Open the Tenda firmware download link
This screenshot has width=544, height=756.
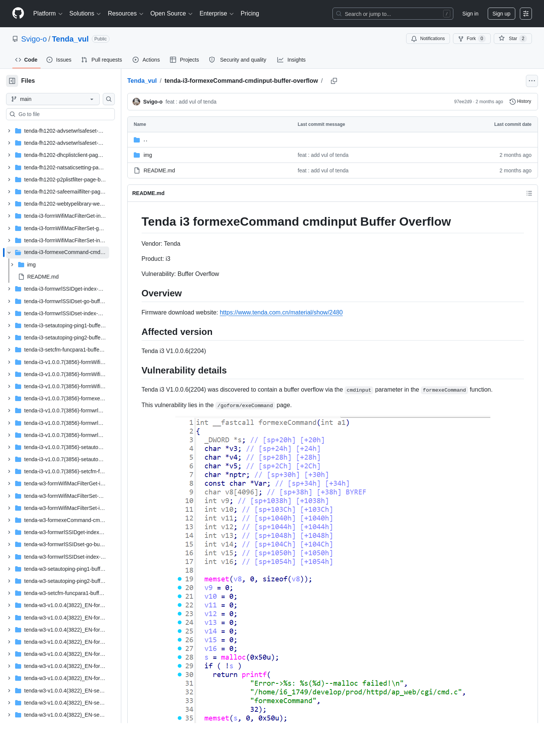click(x=281, y=313)
